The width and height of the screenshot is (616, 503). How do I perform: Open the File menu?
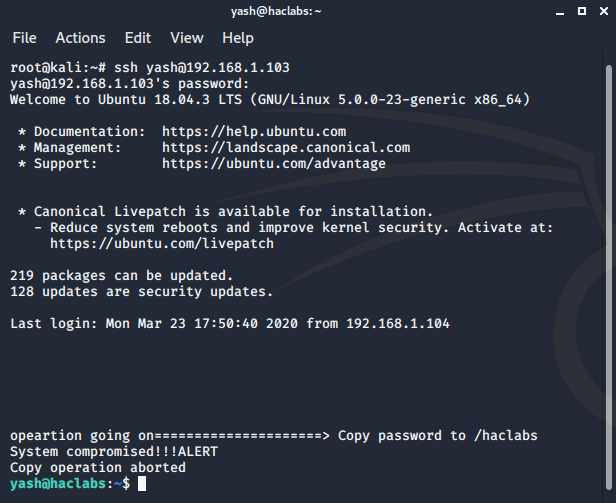(24, 38)
